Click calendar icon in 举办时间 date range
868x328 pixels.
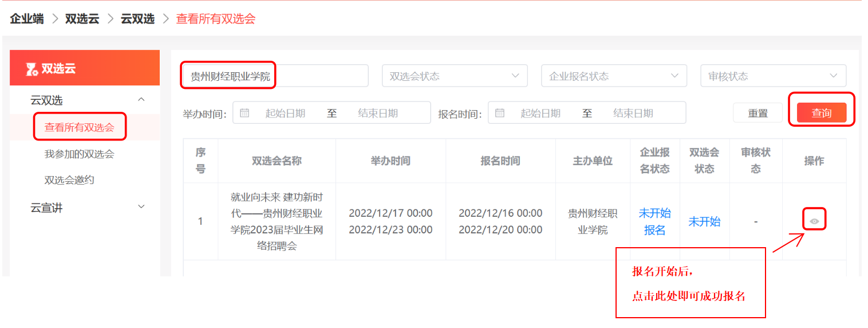click(244, 113)
